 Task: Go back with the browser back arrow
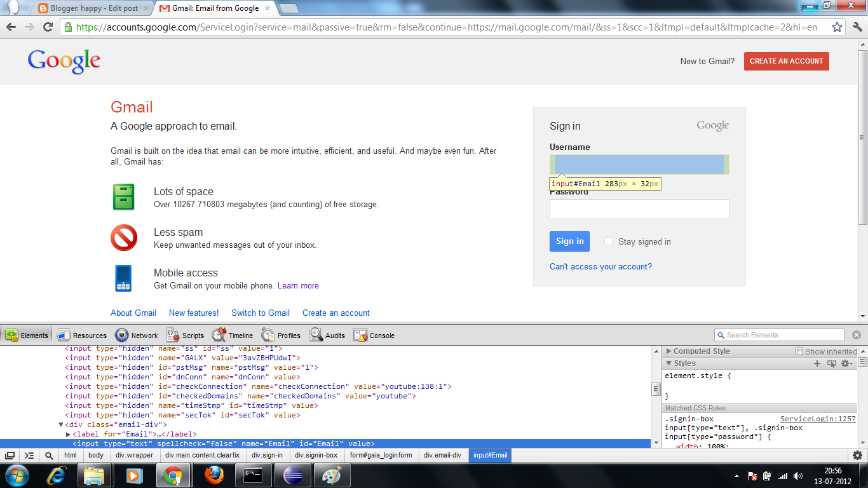pyautogui.click(x=11, y=27)
